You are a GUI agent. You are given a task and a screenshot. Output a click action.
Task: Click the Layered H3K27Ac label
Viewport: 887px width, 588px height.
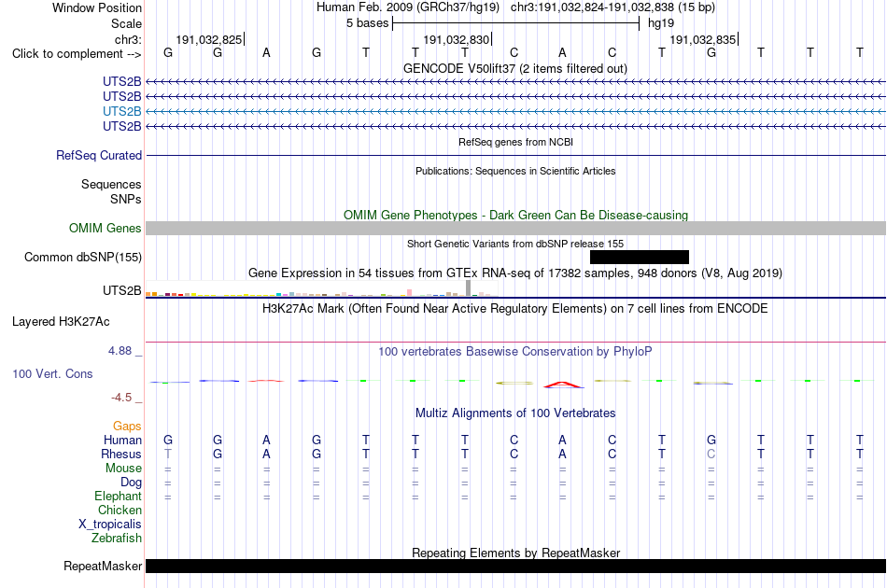pyautogui.click(x=61, y=322)
